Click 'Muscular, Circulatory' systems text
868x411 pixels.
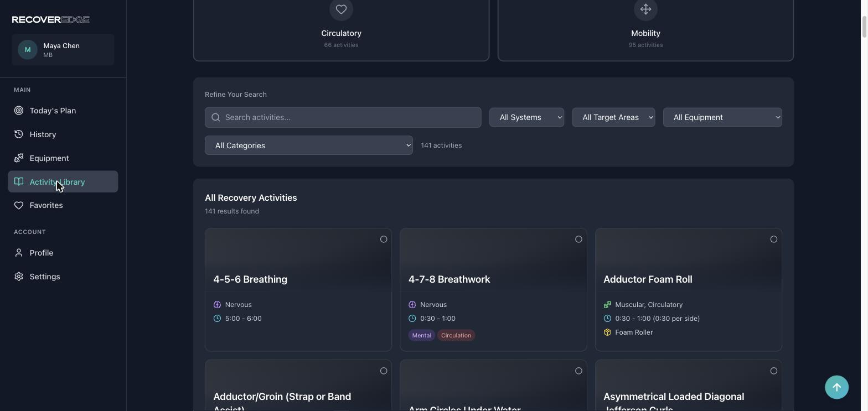(649, 305)
